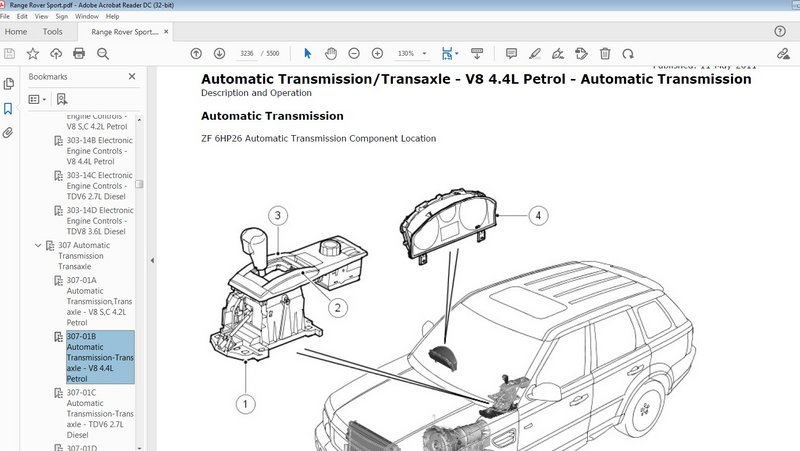Save the file using the floppy disk icon

(10, 54)
